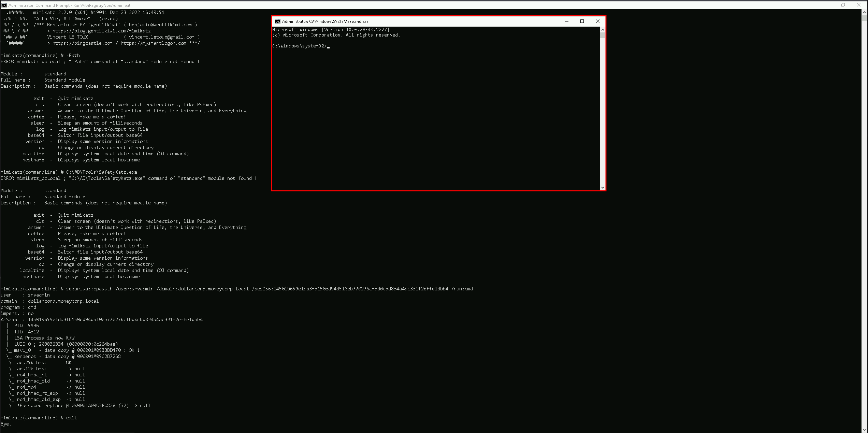Close the inner SYSTEM32 cmd.exe window
Image resolution: width=868 pixels, height=433 pixels.
click(x=597, y=21)
